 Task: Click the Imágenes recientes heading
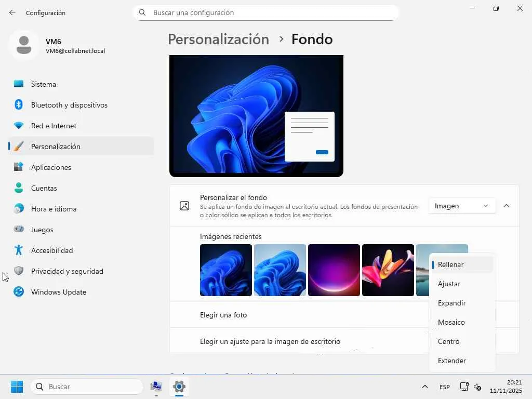231,236
